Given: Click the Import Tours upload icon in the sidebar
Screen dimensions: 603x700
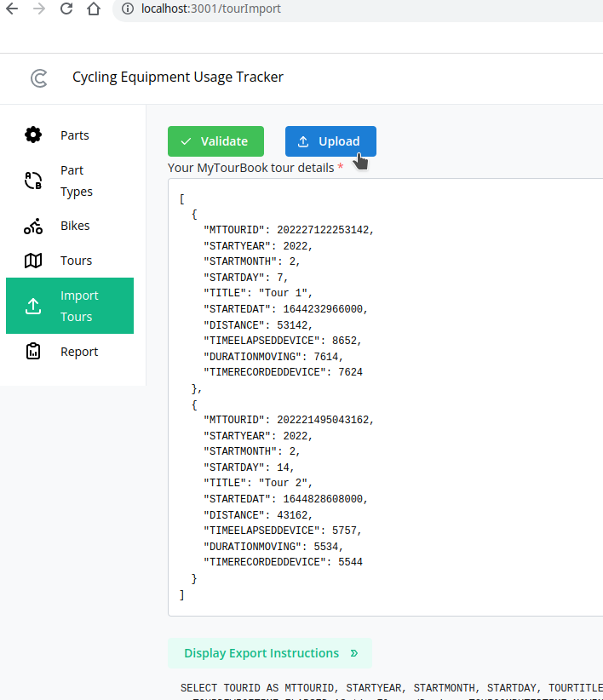Looking at the screenshot, I should (x=33, y=307).
